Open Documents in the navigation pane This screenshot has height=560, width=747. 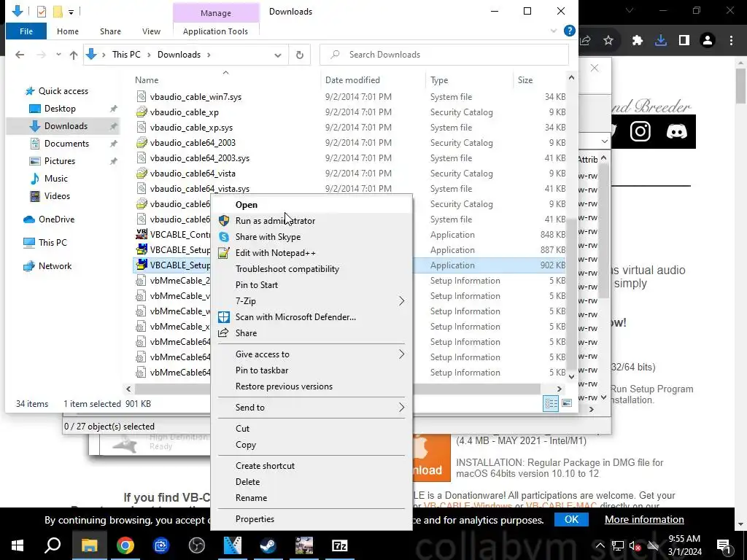tap(66, 144)
